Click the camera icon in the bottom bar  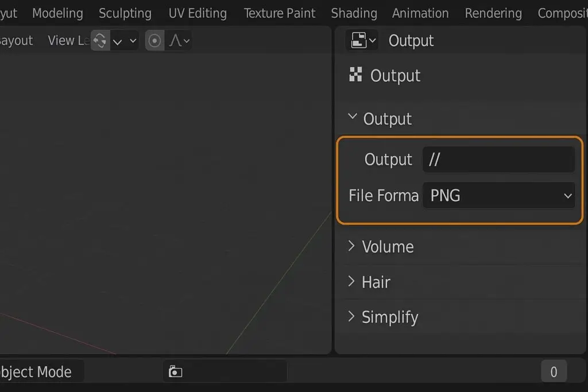point(175,371)
